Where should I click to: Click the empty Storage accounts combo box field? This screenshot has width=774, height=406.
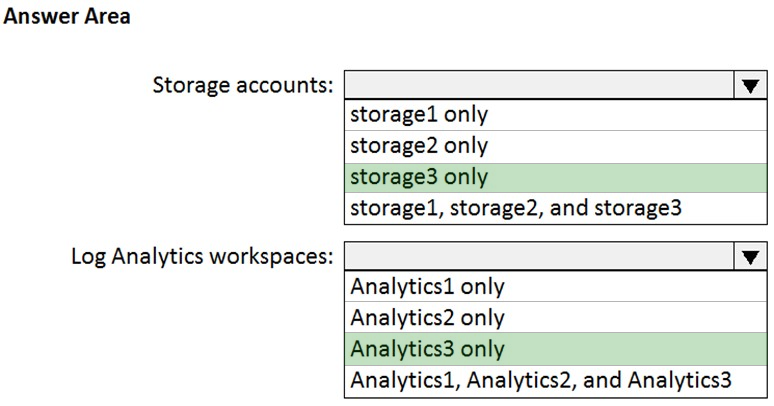pos(540,85)
